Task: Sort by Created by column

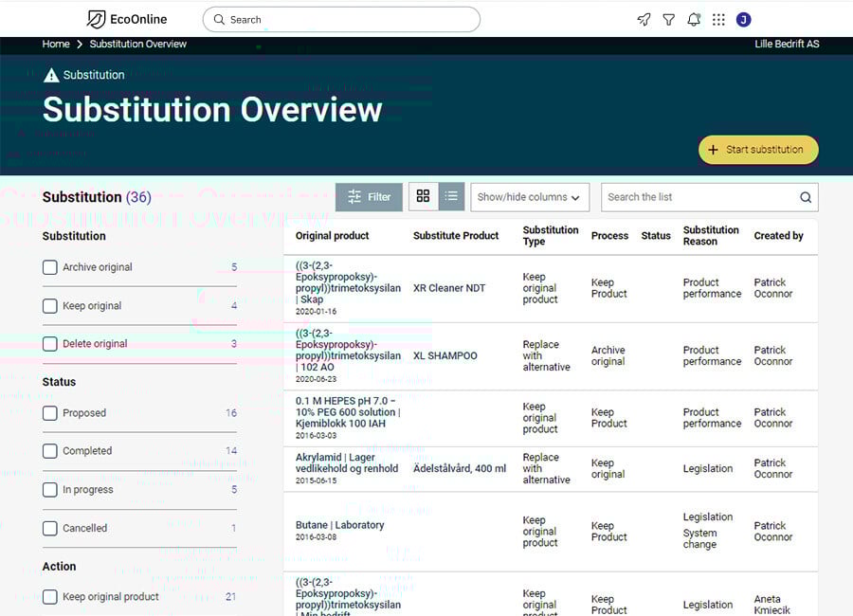Action: coord(778,236)
